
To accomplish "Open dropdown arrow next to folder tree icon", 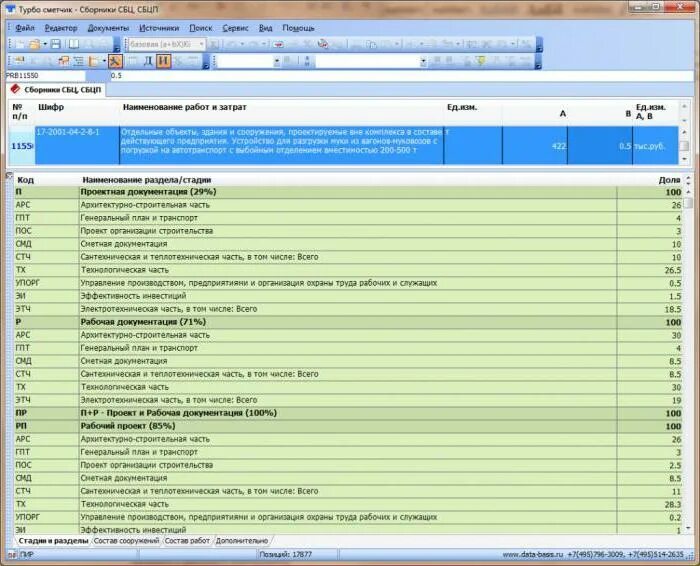I will coord(104,61).
